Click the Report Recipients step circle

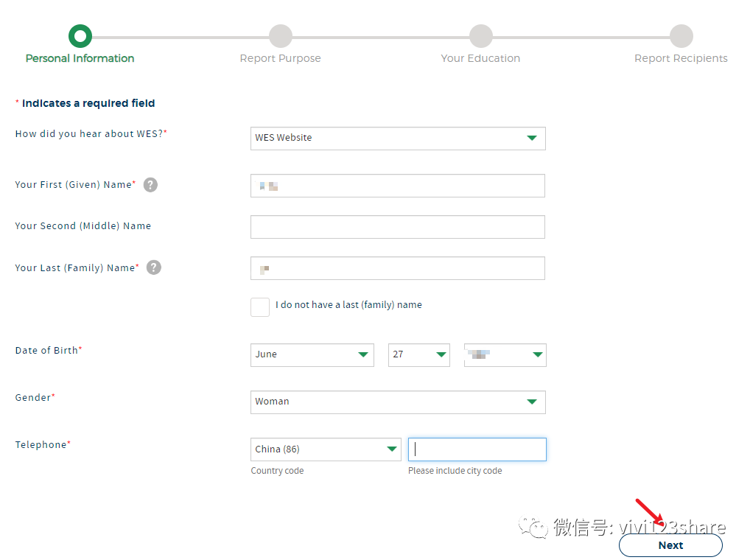click(681, 35)
